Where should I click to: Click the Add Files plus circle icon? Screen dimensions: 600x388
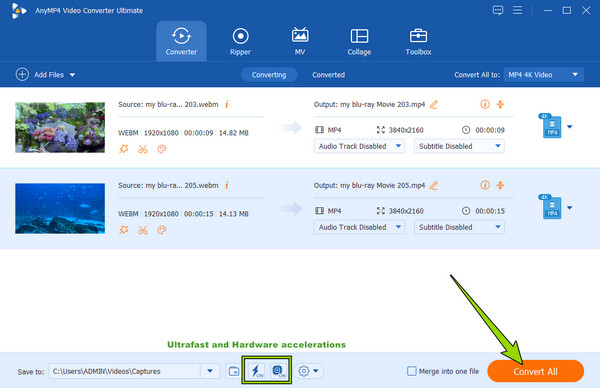point(22,74)
